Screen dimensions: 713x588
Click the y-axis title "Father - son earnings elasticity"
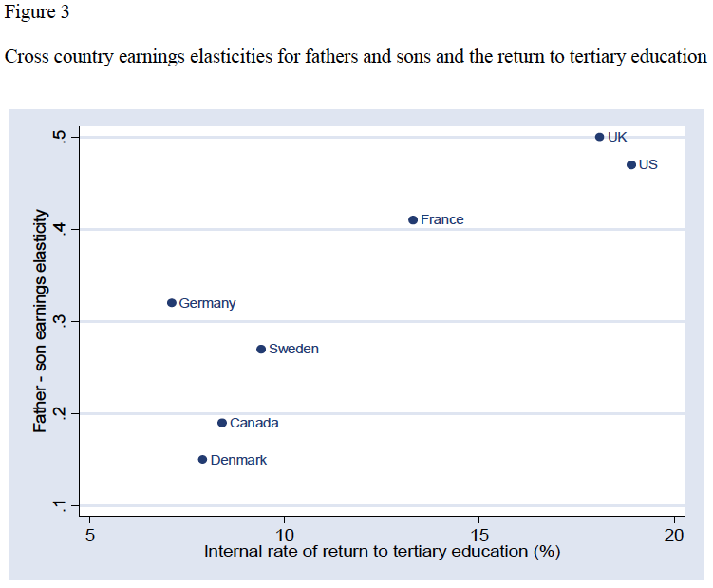tap(41, 323)
